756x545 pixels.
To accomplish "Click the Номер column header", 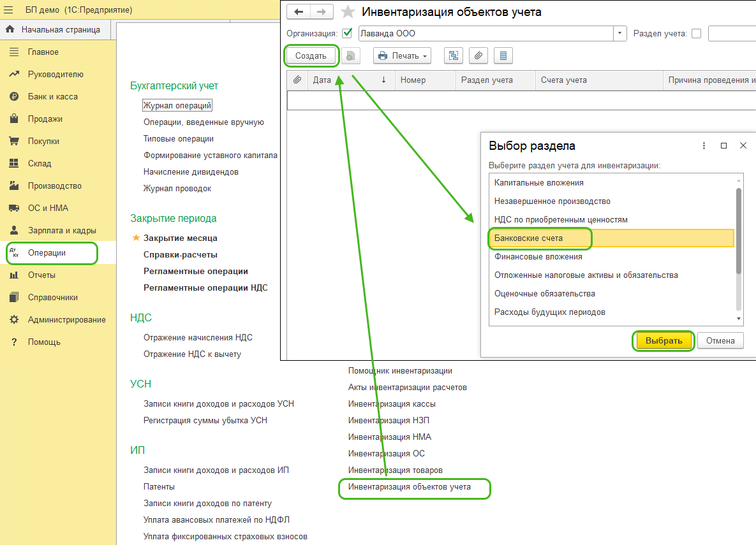I will (x=426, y=80).
